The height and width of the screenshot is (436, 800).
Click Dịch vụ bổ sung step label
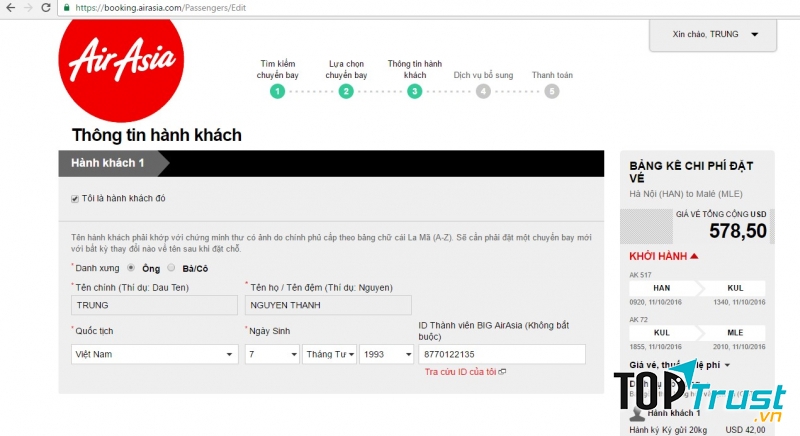tap(483, 75)
